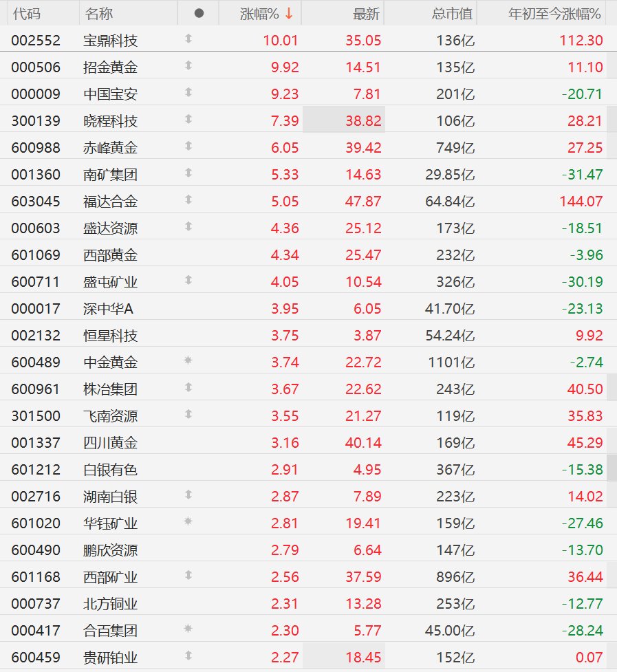Click the star icon in 中金黄金 row
This screenshot has height=672, width=617.
pyautogui.click(x=188, y=360)
